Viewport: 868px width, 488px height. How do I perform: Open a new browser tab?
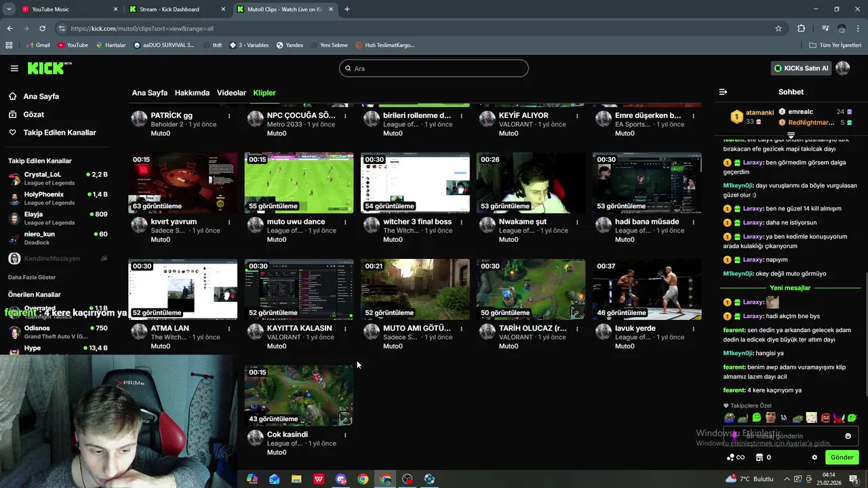coord(347,9)
